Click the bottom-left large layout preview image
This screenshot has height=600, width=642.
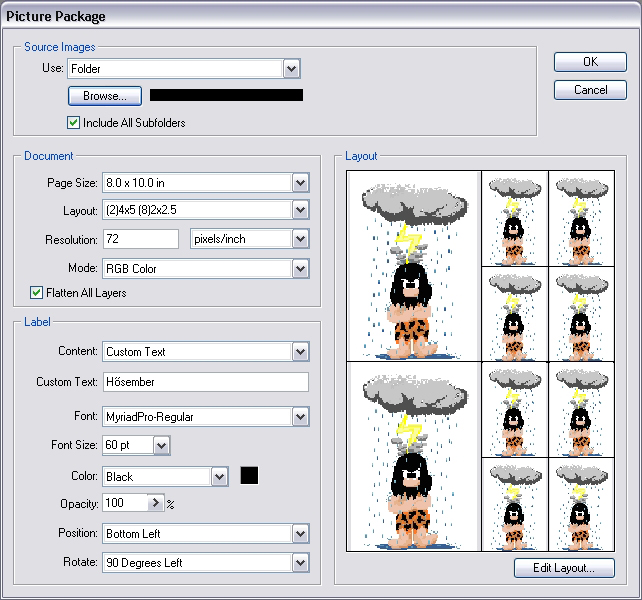click(x=413, y=456)
